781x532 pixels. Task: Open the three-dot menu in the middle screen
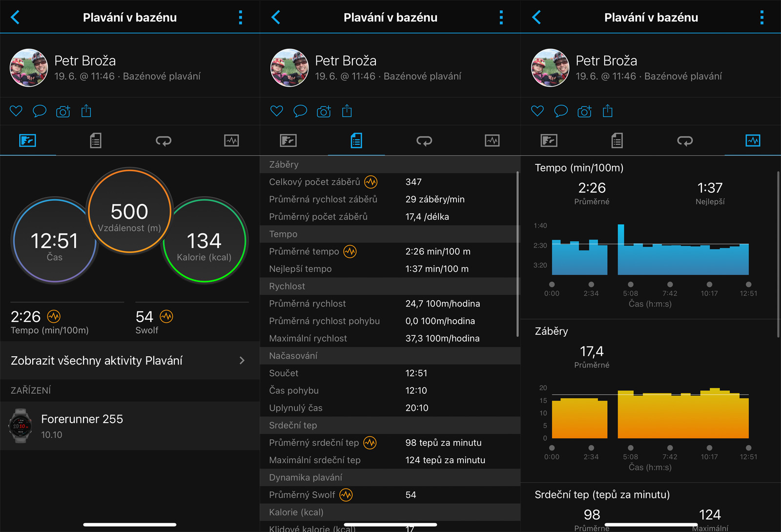(x=501, y=18)
